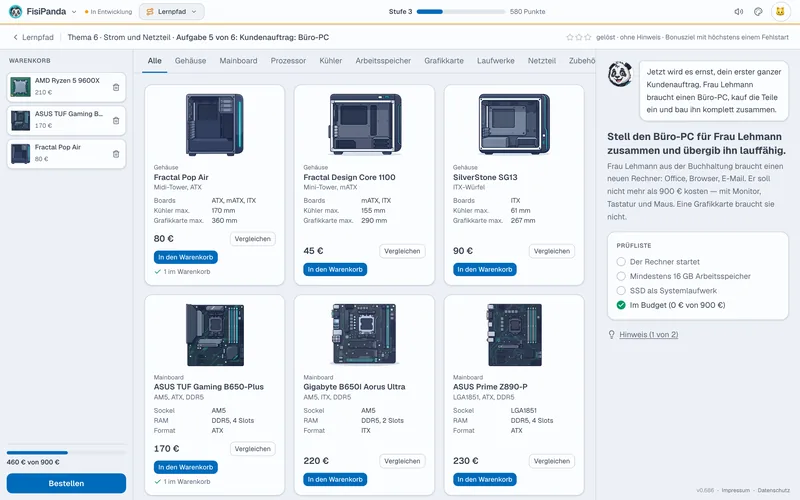Open the Impressum footer link
The width and height of the screenshot is (800, 500).
pyautogui.click(x=736, y=490)
